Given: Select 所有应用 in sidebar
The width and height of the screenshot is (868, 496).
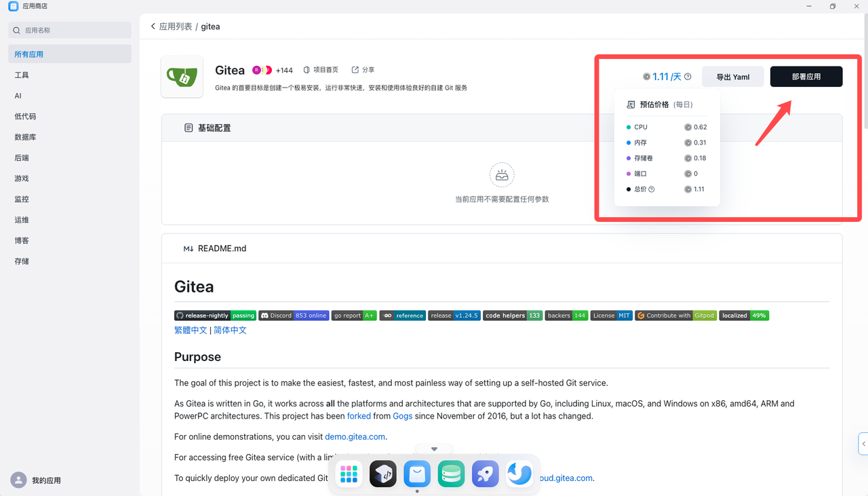Looking at the screenshot, I should [x=70, y=54].
